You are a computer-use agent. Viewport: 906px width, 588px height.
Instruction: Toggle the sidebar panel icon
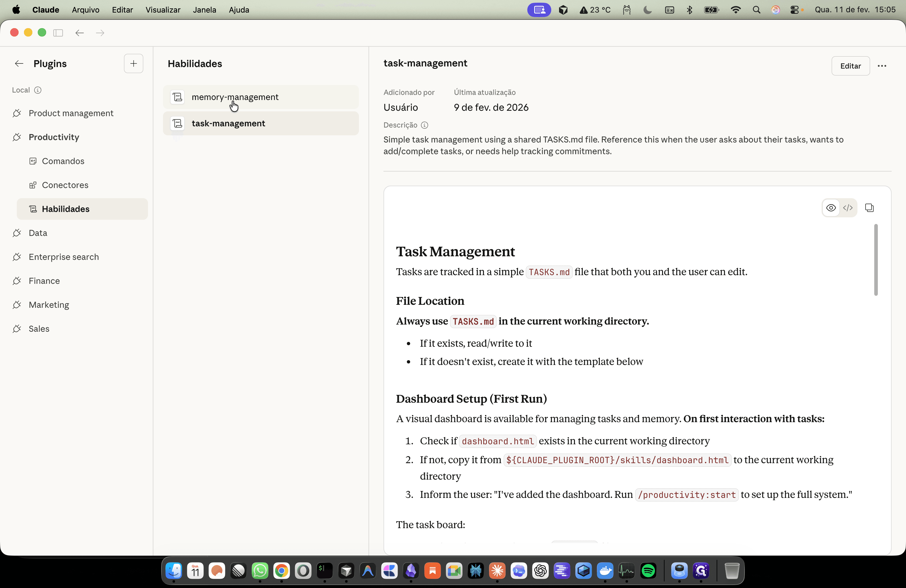(x=58, y=33)
